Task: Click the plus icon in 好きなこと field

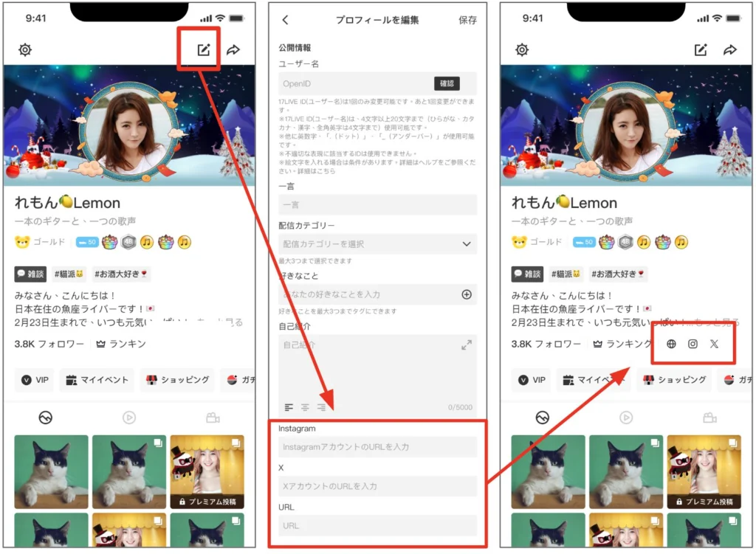Action: click(467, 294)
